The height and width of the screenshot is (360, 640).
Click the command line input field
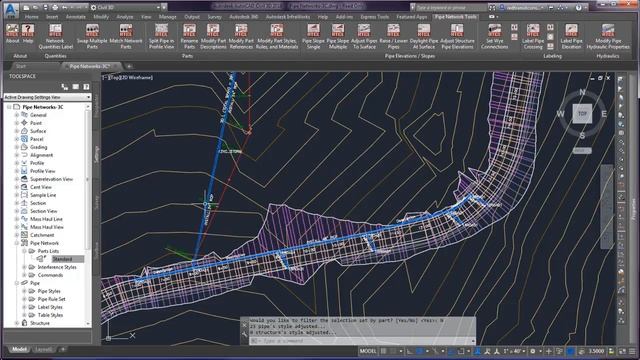(x=362, y=341)
